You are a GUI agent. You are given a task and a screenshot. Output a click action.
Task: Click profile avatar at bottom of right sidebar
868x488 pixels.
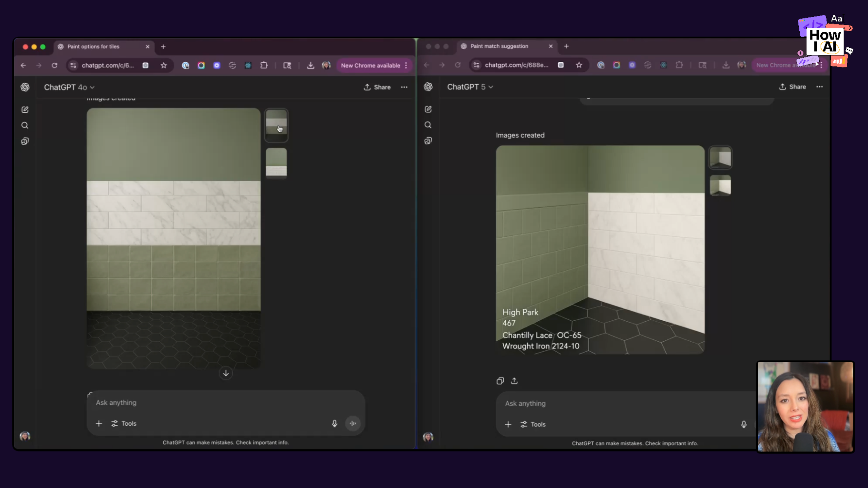[x=428, y=437]
